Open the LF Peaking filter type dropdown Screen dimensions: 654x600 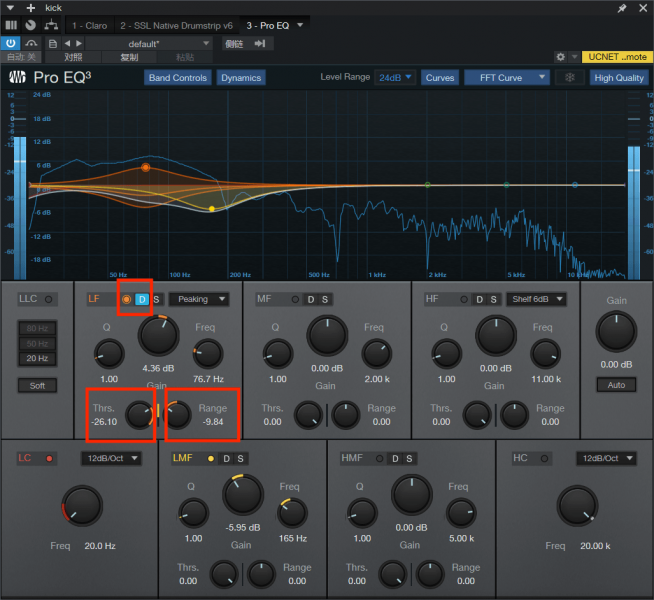tap(199, 299)
